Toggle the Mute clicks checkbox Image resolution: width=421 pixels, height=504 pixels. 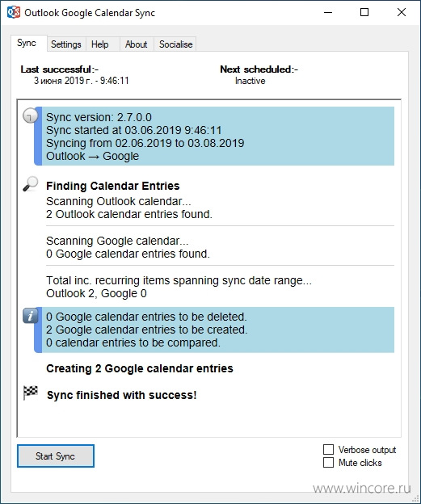coord(328,463)
